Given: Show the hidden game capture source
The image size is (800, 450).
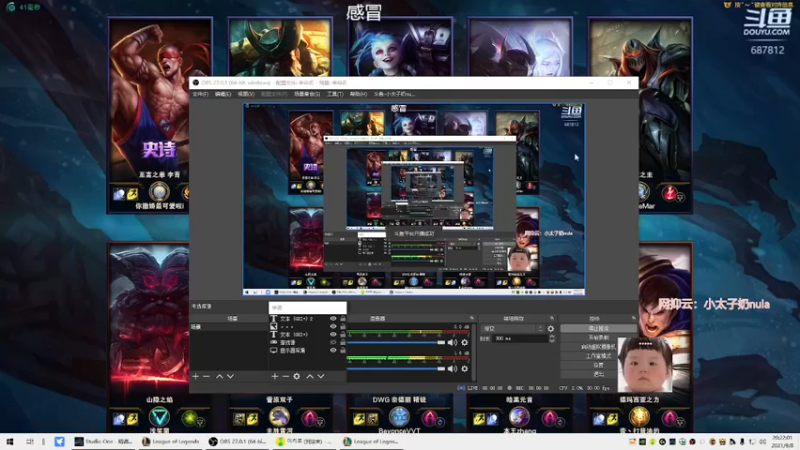Looking at the screenshot, I should click(333, 342).
